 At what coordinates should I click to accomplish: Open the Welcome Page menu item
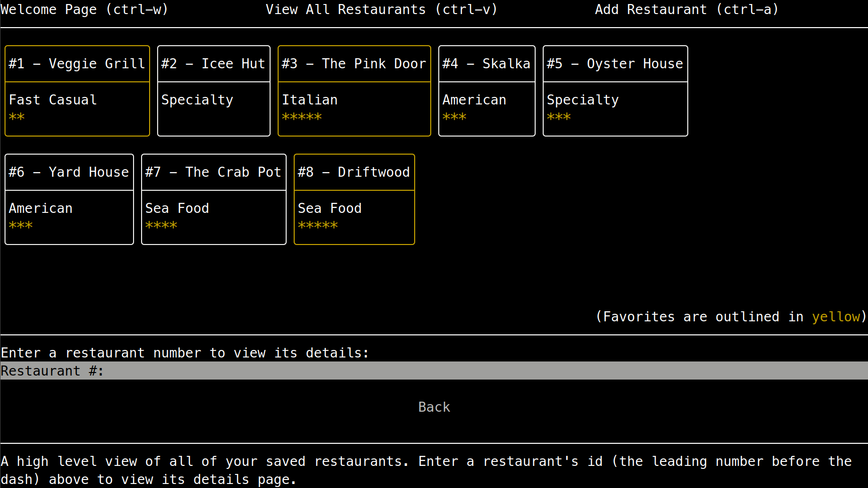point(84,10)
